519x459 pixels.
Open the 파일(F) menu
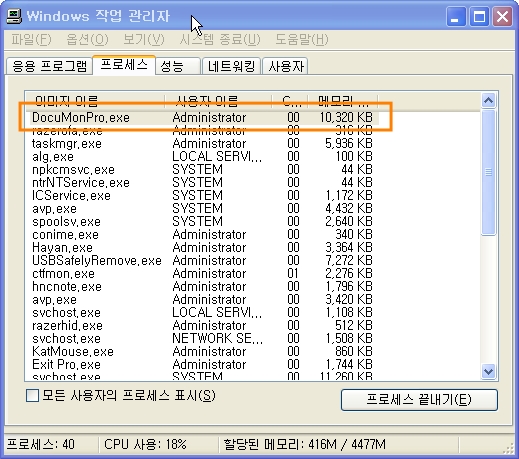point(31,39)
